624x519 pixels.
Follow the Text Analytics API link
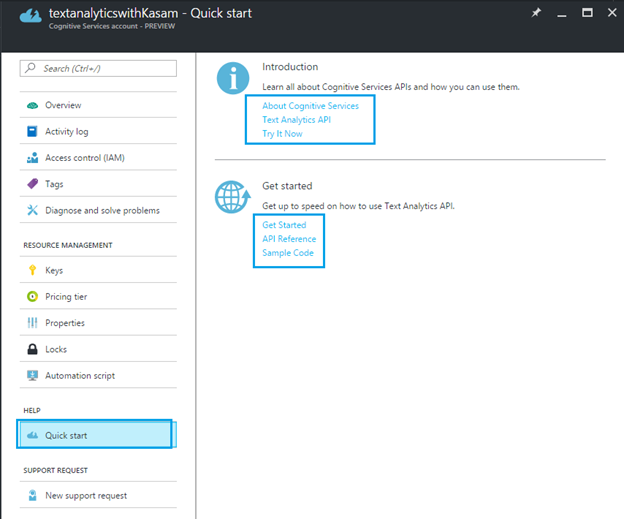[296, 120]
